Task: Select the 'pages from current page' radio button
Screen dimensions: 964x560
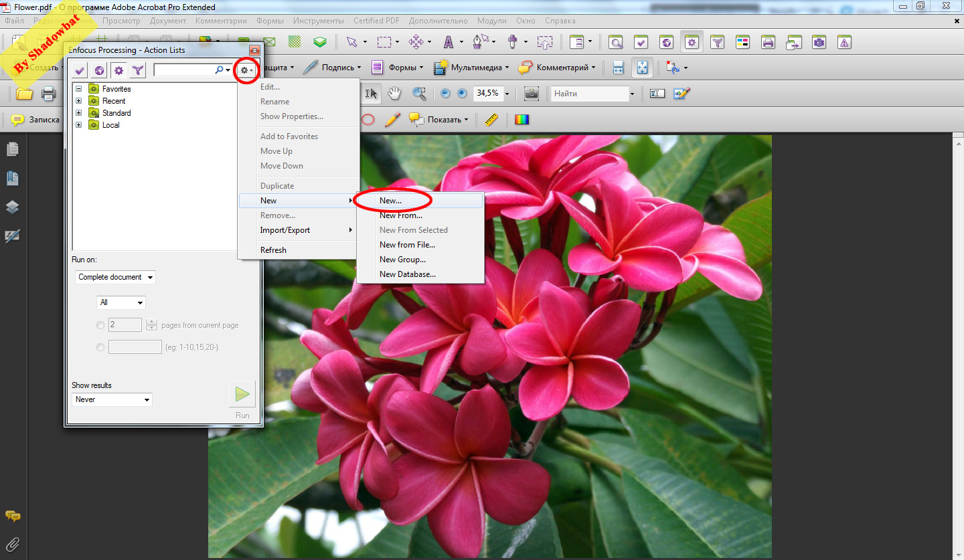Action: [x=100, y=325]
